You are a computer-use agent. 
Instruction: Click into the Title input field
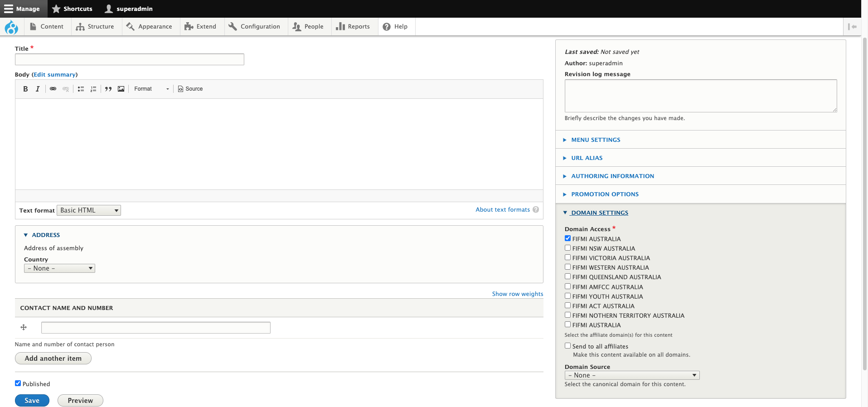tap(130, 59)
